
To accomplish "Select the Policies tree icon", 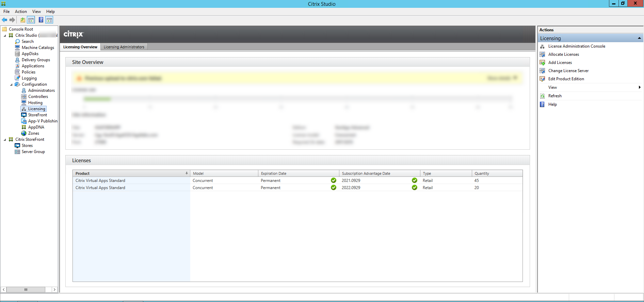I will [18, 72].
